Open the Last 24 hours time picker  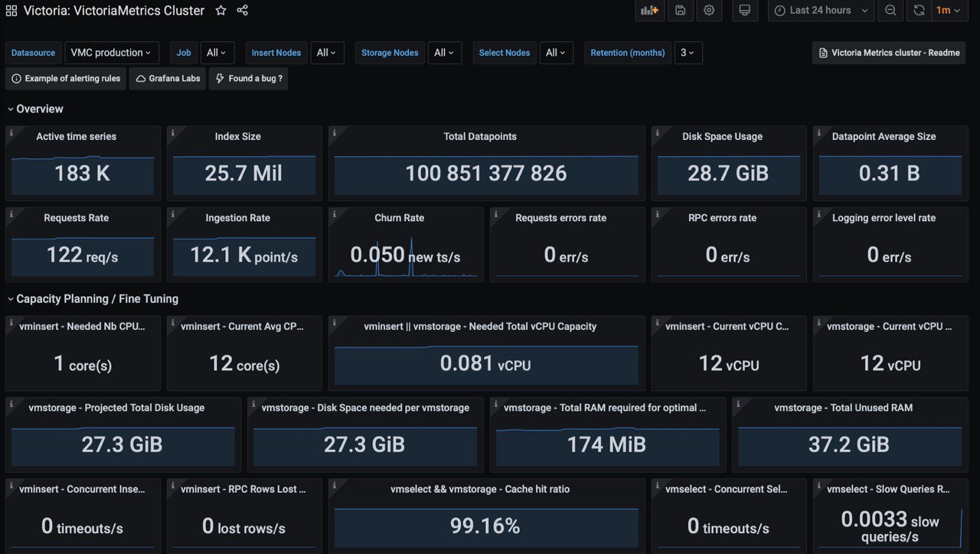[x=822, y=11]
